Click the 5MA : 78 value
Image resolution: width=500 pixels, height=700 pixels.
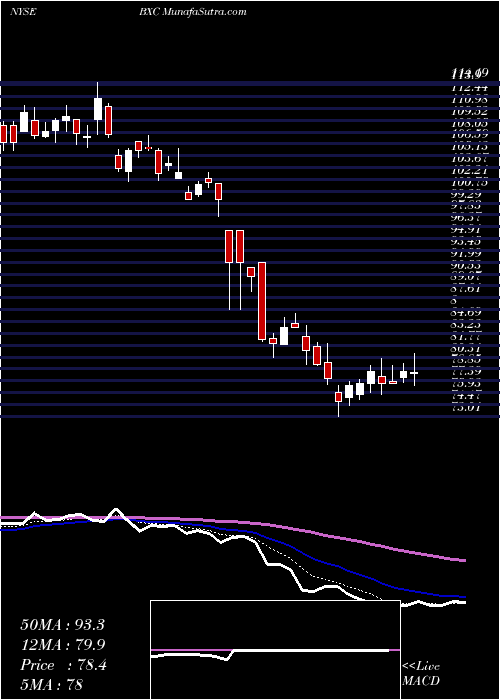52,685
